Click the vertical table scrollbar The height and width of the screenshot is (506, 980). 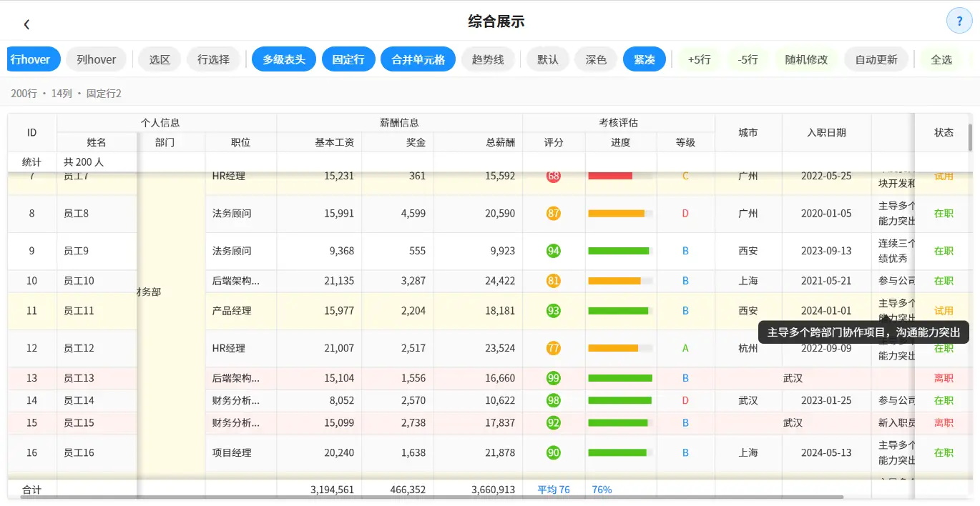(970, 137)
